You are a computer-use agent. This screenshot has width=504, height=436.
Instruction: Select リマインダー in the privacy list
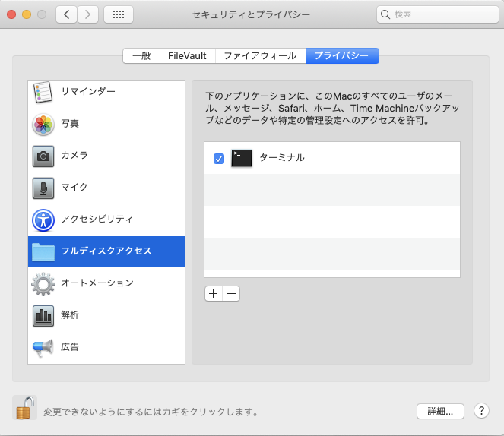[x=106, y=92]
